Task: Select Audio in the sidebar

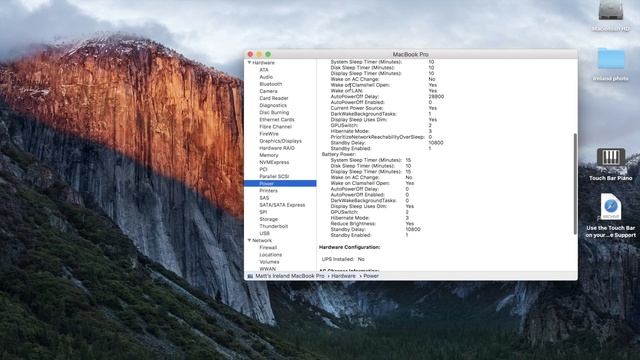Action: point(266,77)
